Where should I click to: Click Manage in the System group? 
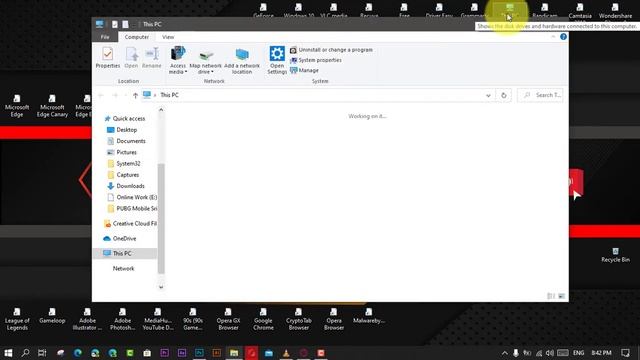point(304,70)
